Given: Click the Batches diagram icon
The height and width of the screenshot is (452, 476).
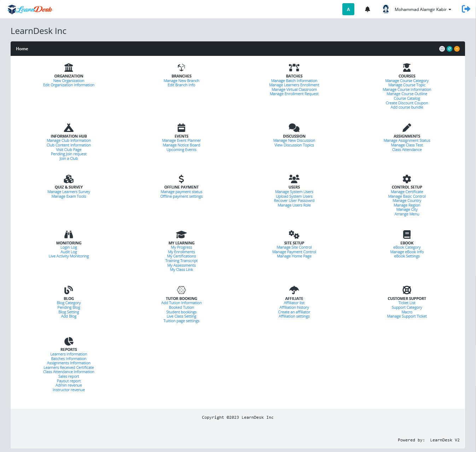Looking at the screenshot, I should [294, 68].
